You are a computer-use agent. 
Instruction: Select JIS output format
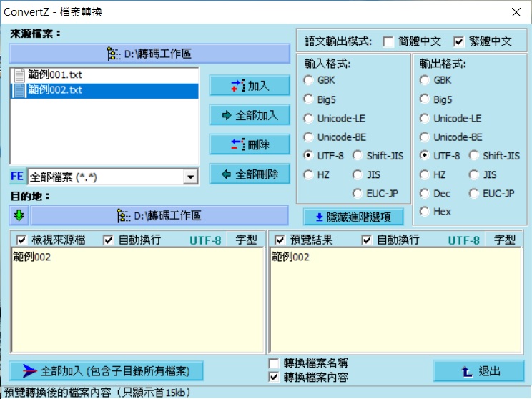pyautogui.click(x=474, y=174)
